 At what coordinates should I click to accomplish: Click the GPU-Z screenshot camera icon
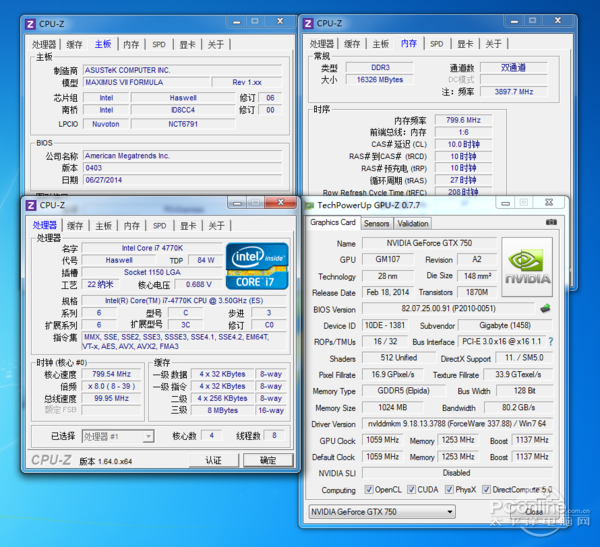tap(549, 223)
